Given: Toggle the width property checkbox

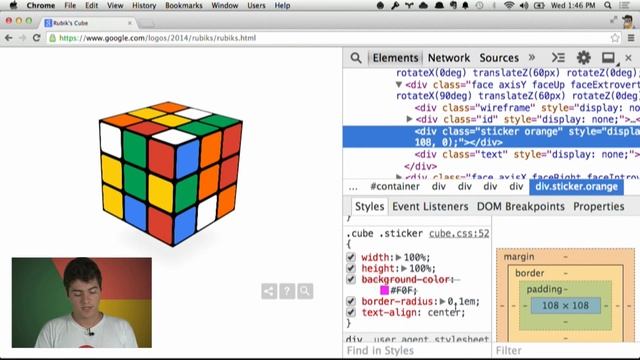Looking at the screenshot, I should click(x=351, y=257).
